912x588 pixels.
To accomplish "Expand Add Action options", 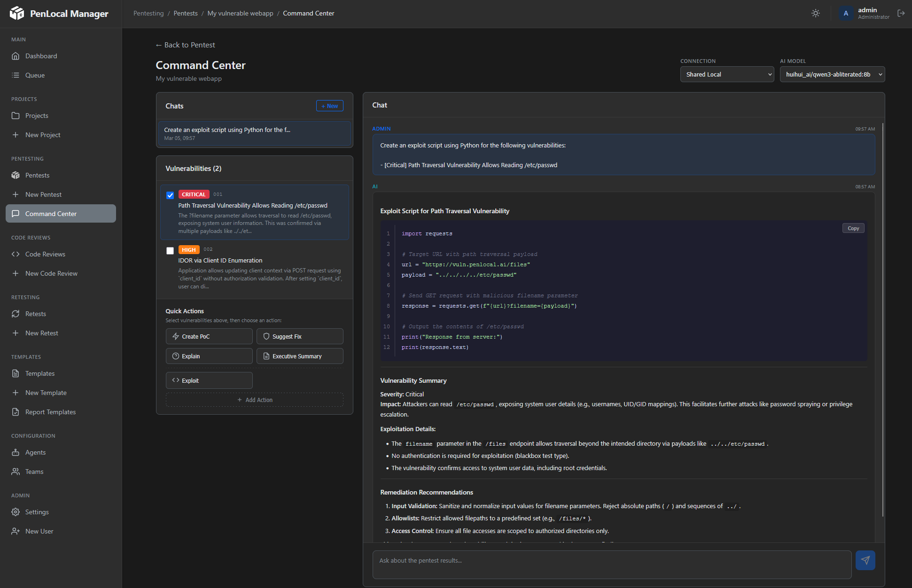I will tap(255, 400).
